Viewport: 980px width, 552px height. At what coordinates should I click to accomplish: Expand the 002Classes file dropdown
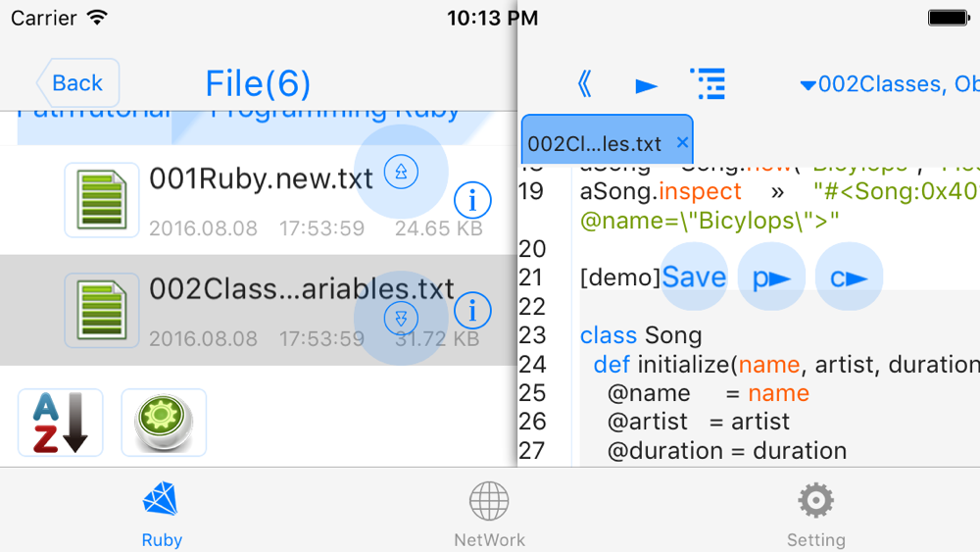coord(890,83)
